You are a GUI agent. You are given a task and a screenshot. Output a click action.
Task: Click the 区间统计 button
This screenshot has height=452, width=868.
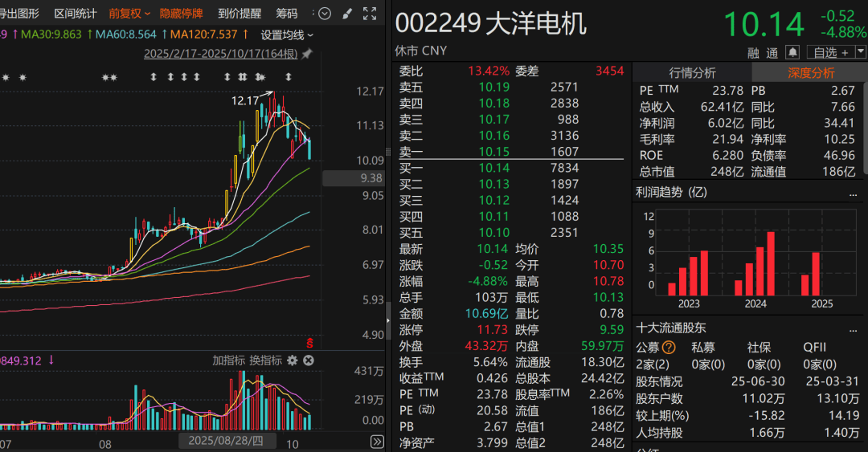click(76, 14)
